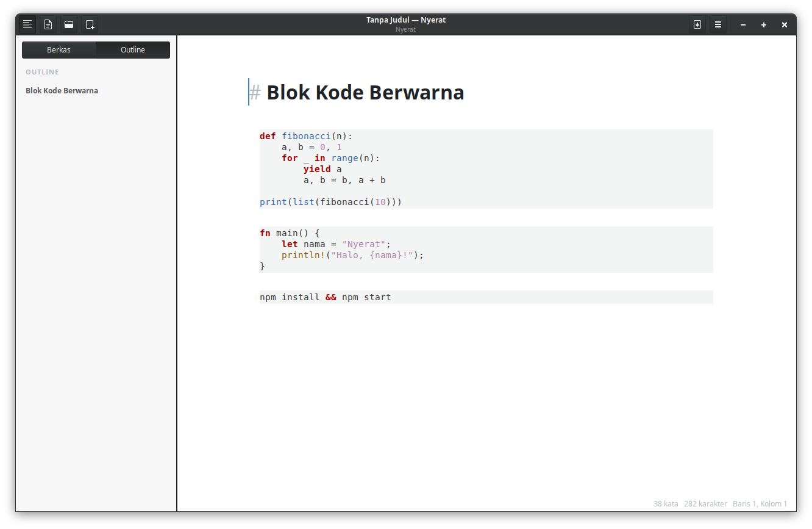The image size is (812, 529).
Task: Click the Blok Kode Berwarna heading text
Action: point(365,92)
